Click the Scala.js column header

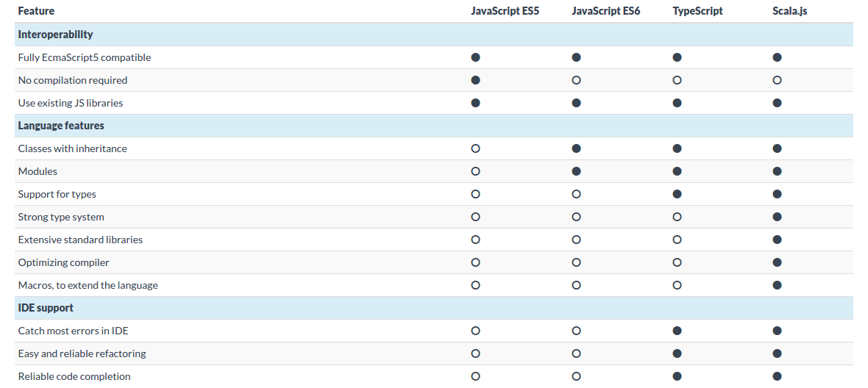point(790,11)
